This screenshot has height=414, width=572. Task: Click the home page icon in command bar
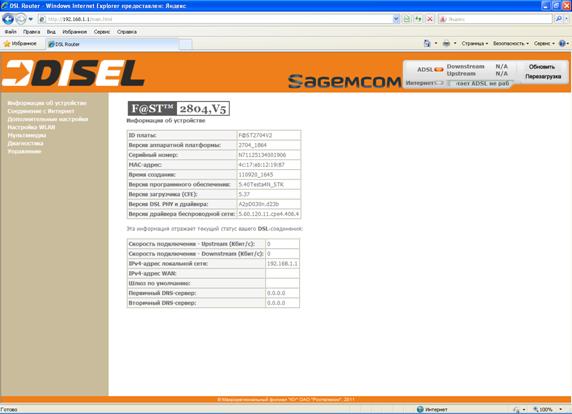427,43
